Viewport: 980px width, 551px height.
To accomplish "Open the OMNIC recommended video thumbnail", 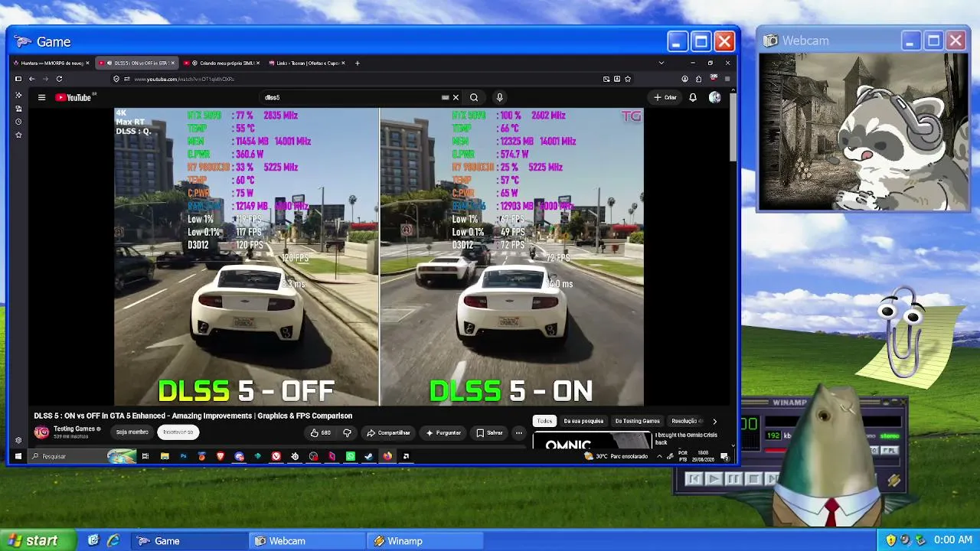I will (x=591, y=440).
